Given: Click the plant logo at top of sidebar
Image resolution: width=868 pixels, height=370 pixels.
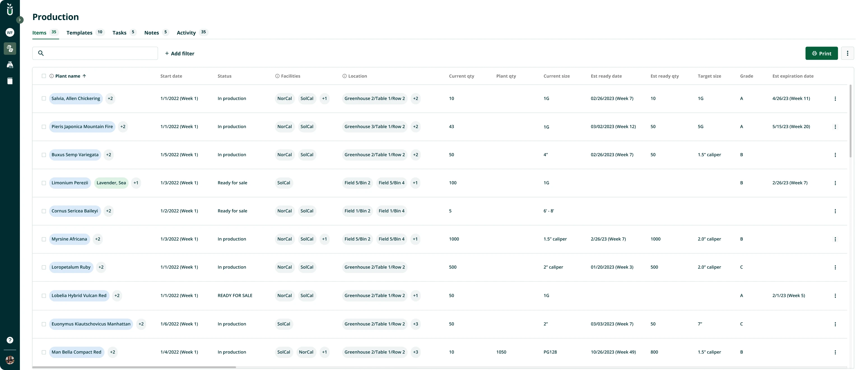Looking at the screenshot, I should click(10, 10).
